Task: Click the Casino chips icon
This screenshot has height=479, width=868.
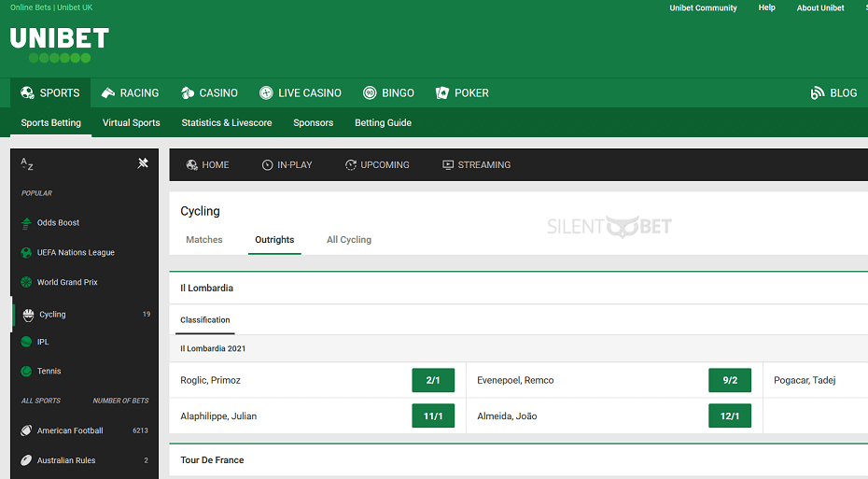Action: pyautogui.click(x=188, y=93)
